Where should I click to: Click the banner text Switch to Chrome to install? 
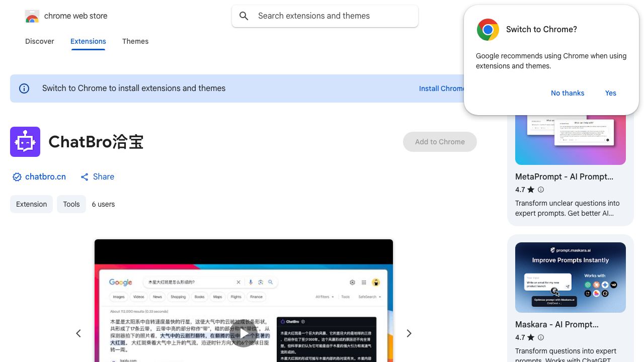tap(134, 88)
